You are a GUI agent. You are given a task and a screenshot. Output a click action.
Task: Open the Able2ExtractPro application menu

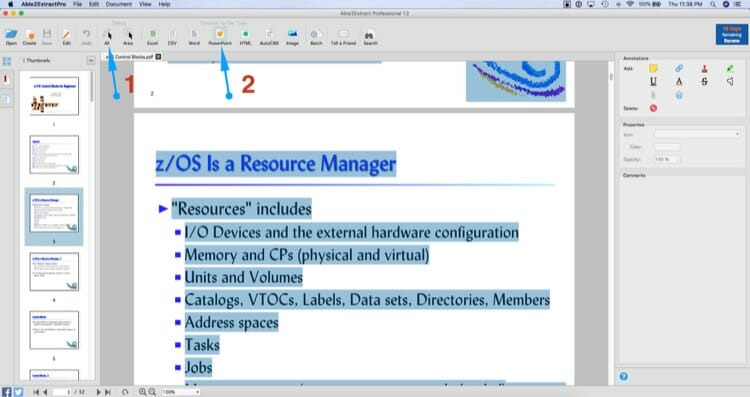click(x=44, y=4)
